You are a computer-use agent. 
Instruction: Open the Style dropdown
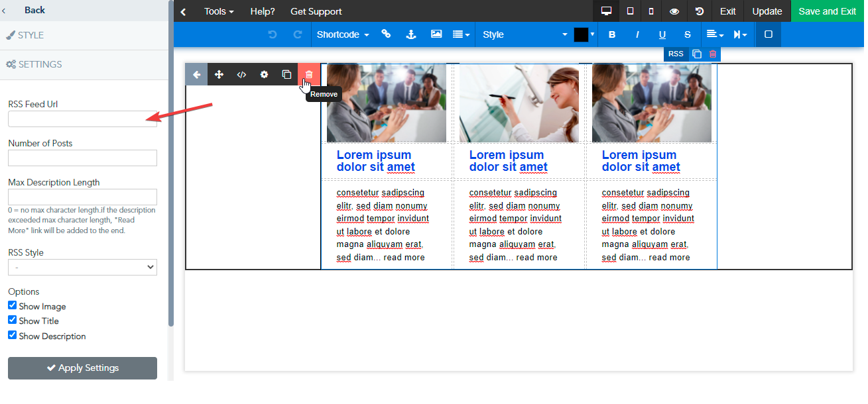(524, 34)
